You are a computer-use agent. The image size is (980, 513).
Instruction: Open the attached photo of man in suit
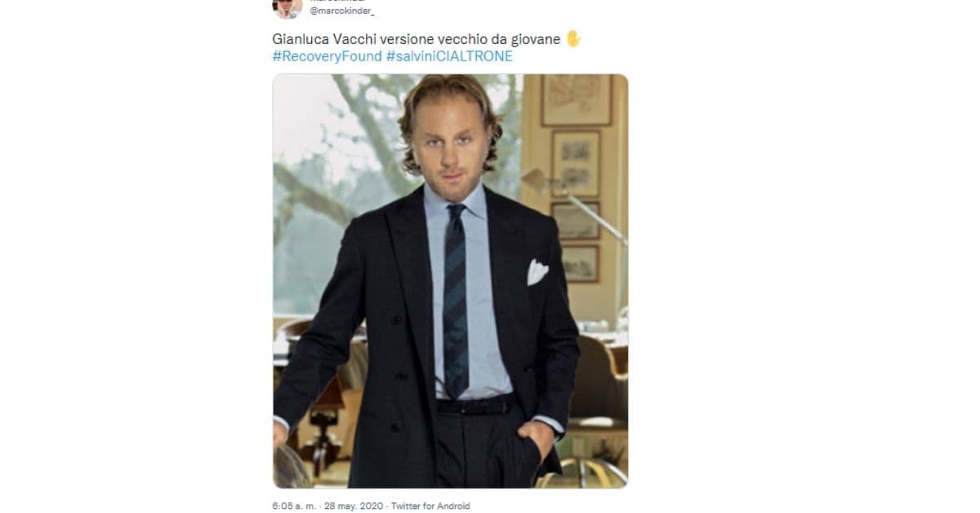click(x=450, y=281)
